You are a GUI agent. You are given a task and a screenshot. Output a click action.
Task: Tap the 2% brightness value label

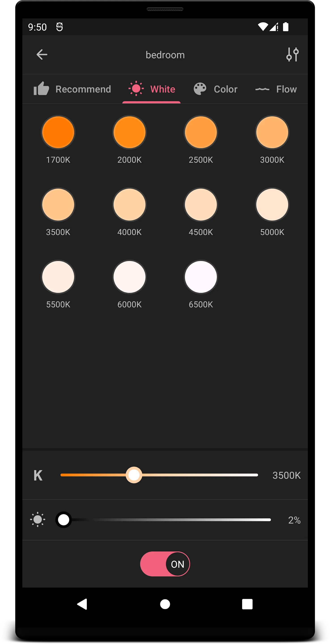point(294,520)
